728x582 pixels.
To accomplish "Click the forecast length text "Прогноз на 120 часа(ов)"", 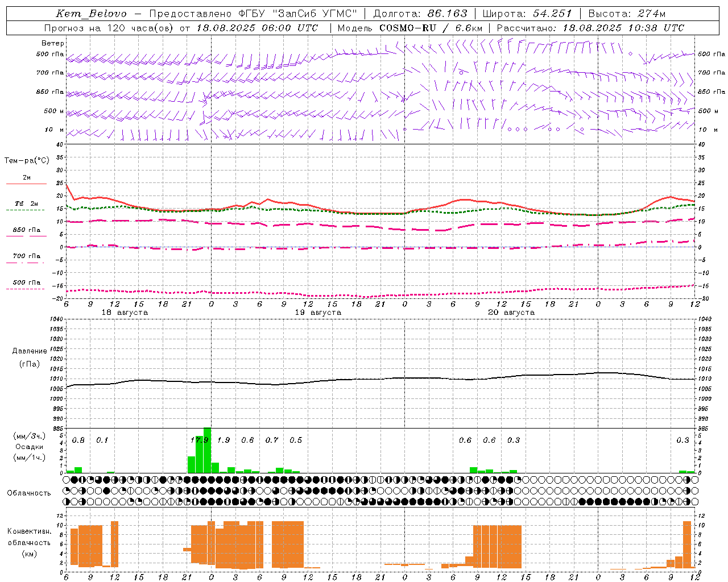I will 109,28.
